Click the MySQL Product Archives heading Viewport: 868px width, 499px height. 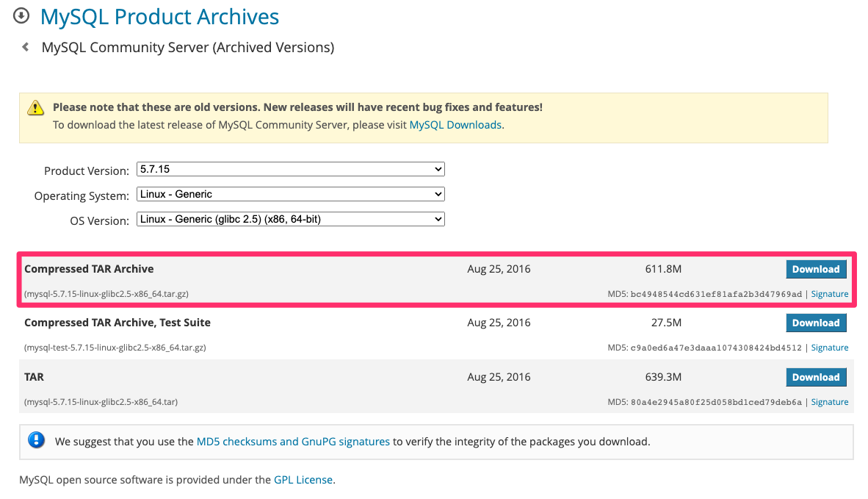point(159,17)
